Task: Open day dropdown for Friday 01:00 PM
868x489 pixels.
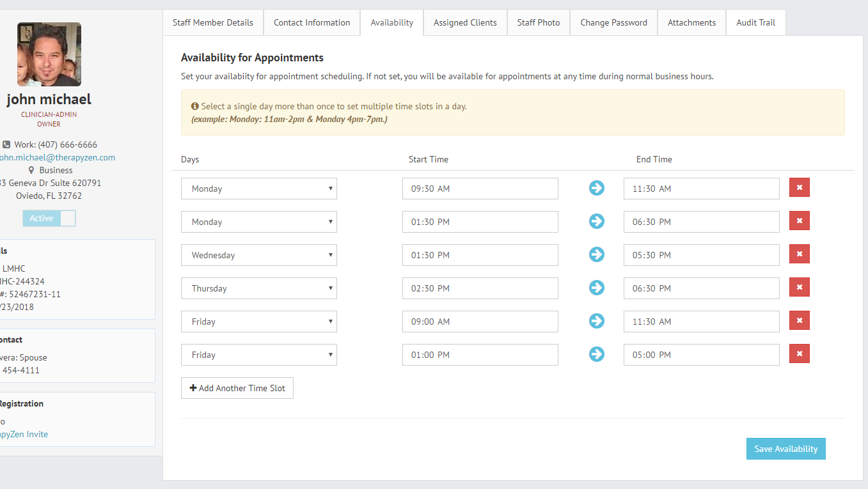Action: [x=259, y=355]
